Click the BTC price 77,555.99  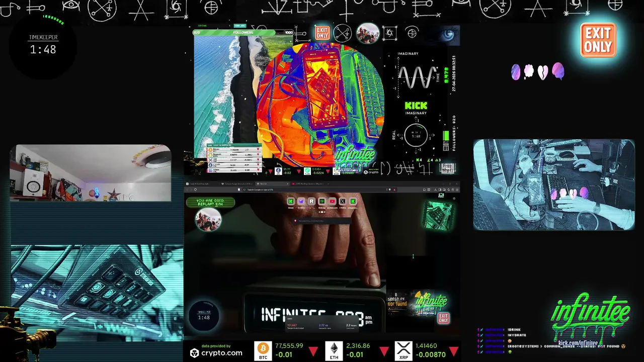tap(289, 346)
